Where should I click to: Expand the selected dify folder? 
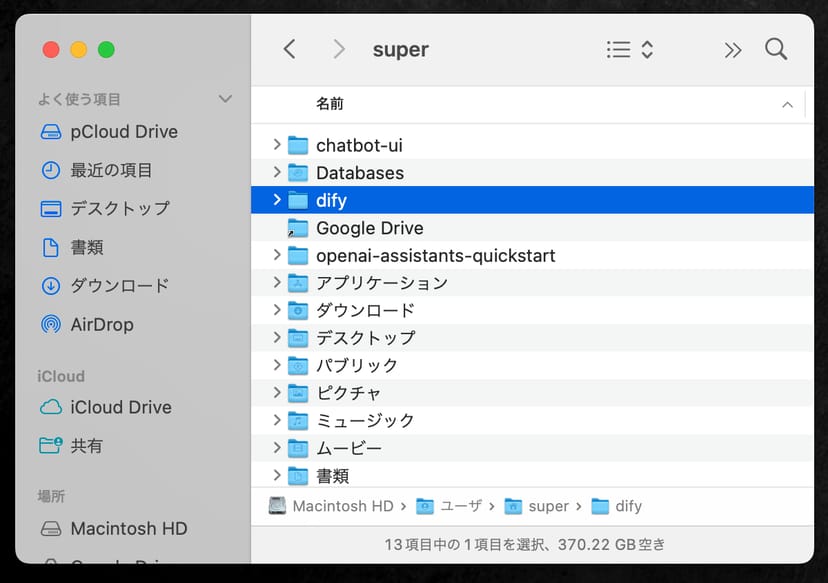[x=277, y=200]
